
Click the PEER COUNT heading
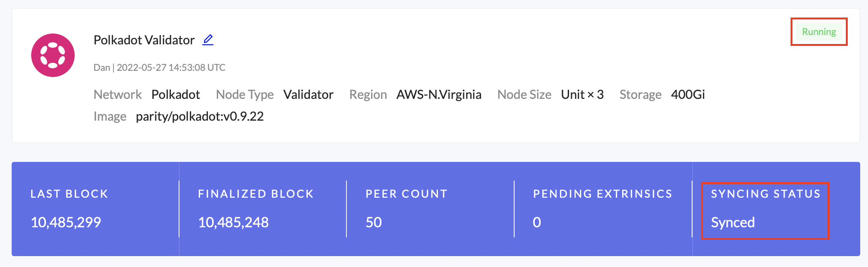pyautogui.click(x=406, y=194)
